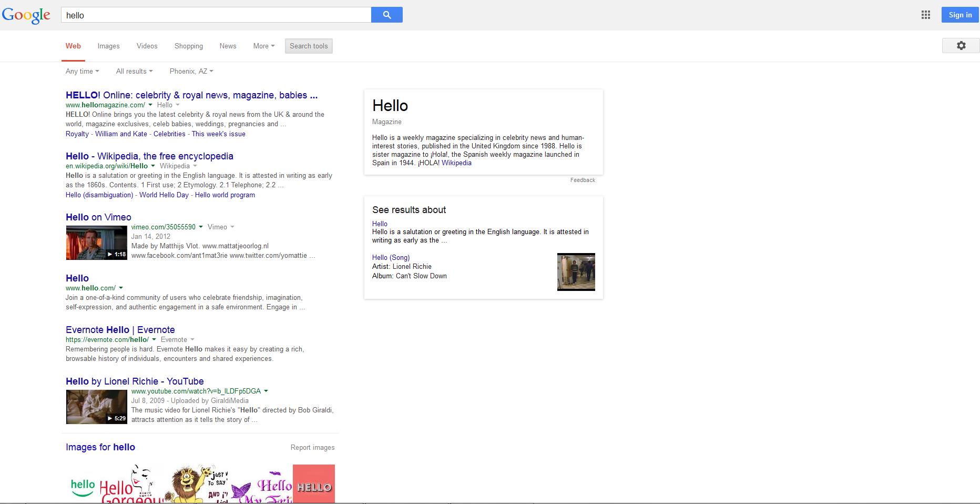Open World Hello Day sitelink
The image size is (980, 504).
point(164,195)
